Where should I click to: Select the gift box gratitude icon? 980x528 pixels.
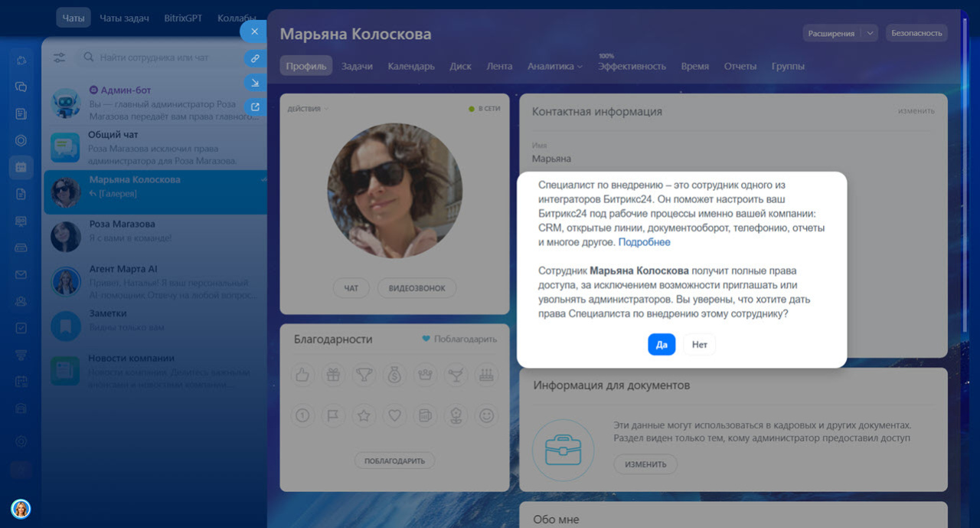click(333, 375)
